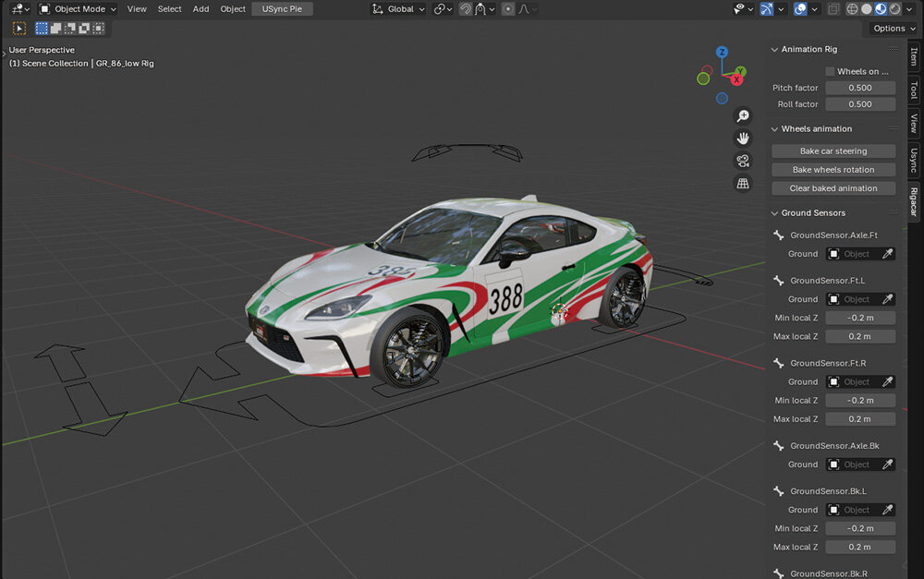Enable the Wheels on checkbox

tap(830, 71)
